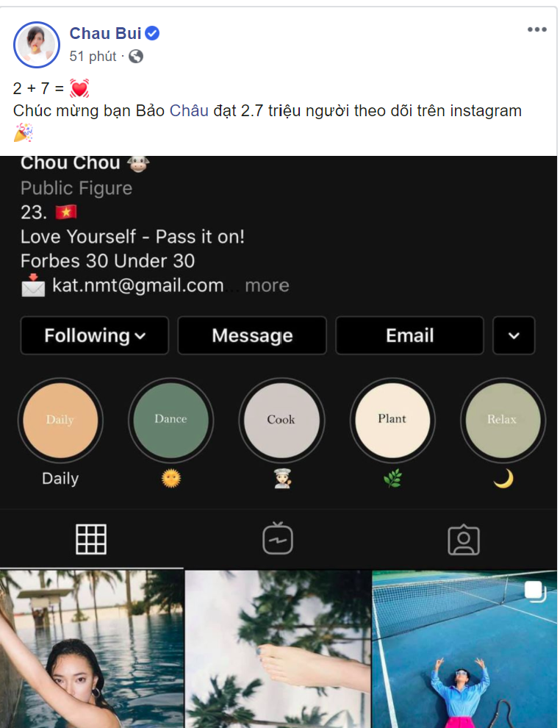Expand the Following dropdown

95,335
